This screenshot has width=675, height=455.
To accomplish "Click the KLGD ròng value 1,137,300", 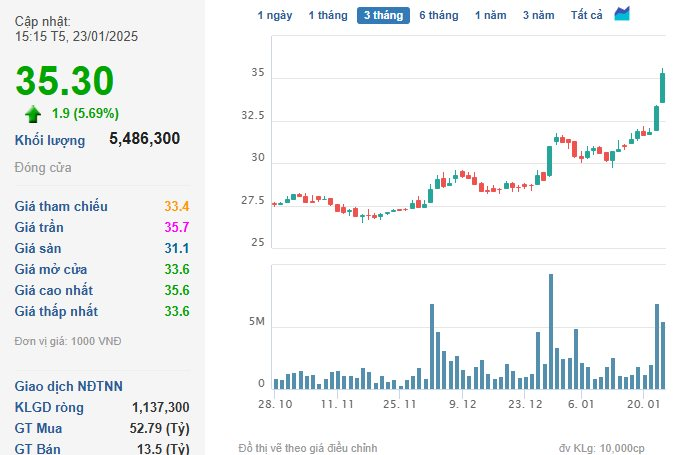I will click(x=161, y=408).
